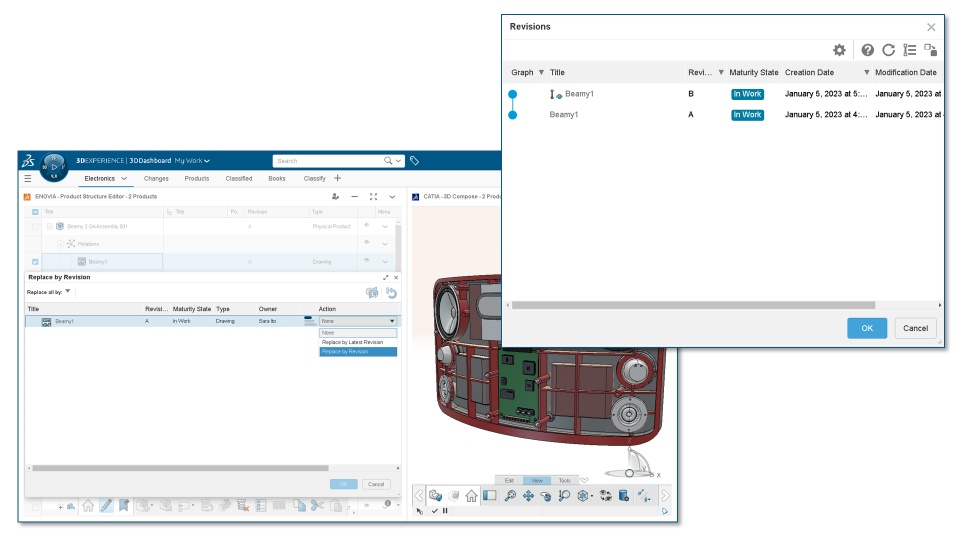Click the apply-all icon in Replace by Revision
The height and width of the screenshot is (540, 960).
(x=372, y=293)
